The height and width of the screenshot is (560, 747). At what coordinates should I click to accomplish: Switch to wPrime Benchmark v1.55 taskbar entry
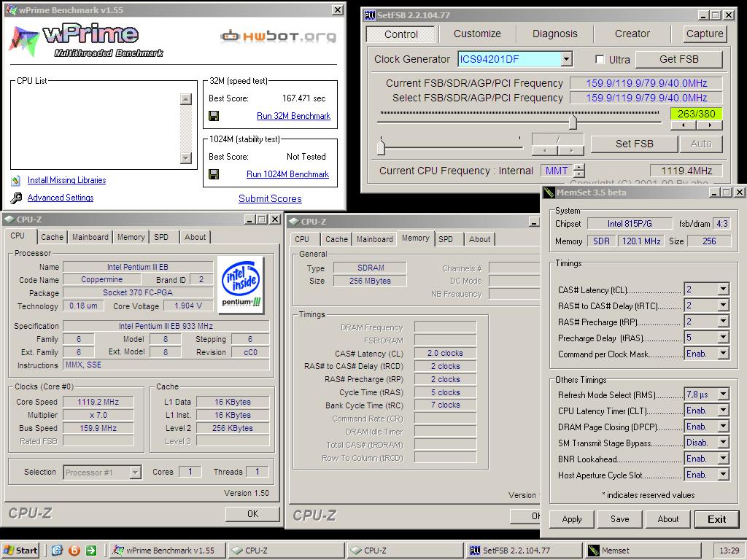pos(167,551)
